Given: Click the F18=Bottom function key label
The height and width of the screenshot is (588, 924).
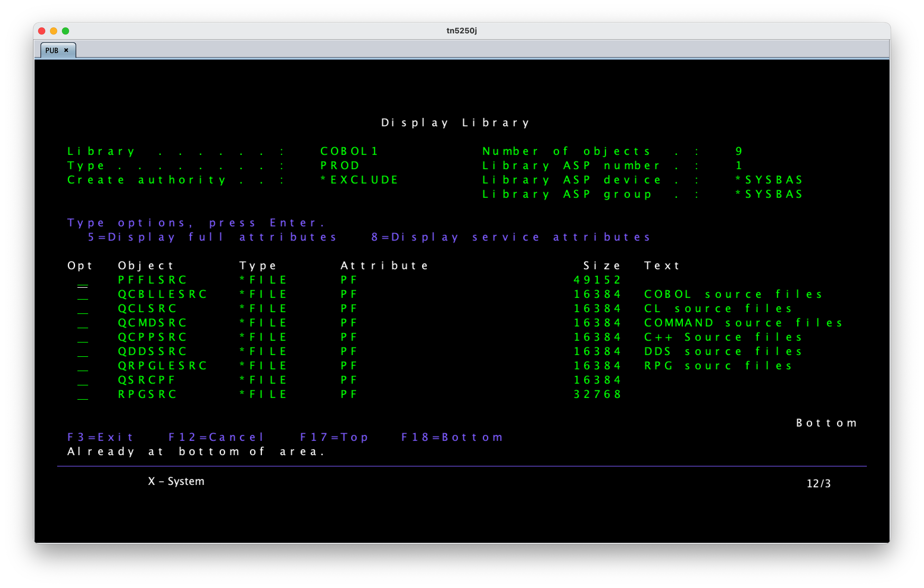Looking at the screenshot, I should 452,437.
